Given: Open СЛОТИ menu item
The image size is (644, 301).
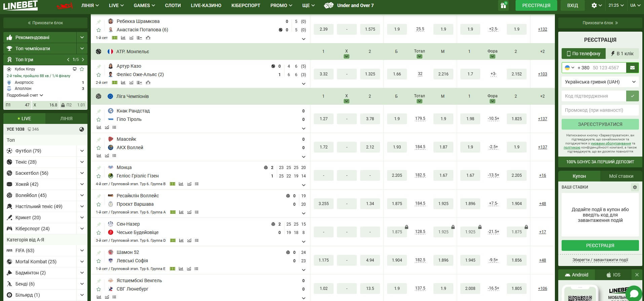Looking at the screenshot, I should (173, 5).
